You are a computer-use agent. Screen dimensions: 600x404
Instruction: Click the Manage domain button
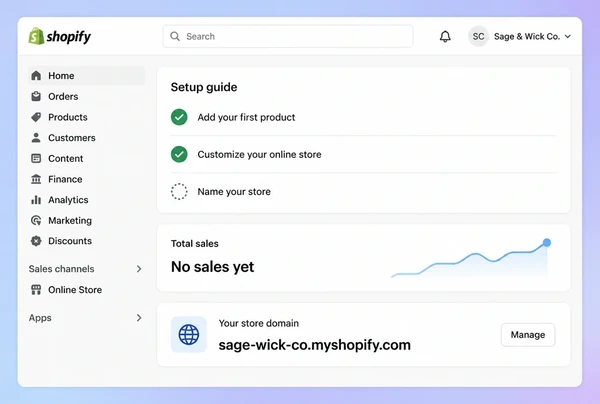(x=528, y=335)
